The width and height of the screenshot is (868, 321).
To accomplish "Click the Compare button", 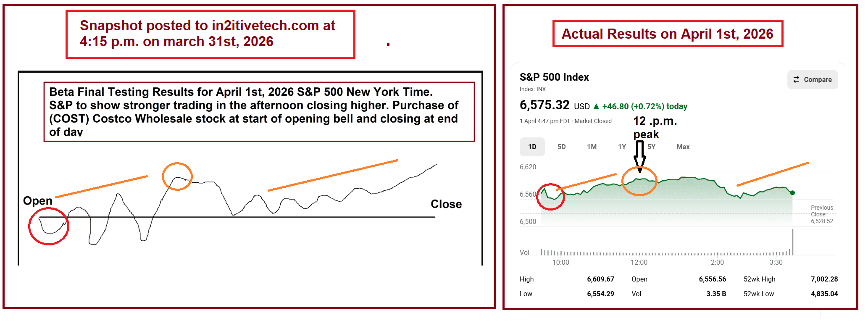I will (x=812, y=79).
